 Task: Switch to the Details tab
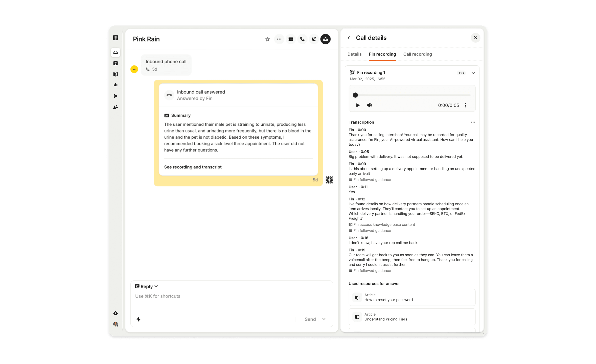click(x=354, y=54)
